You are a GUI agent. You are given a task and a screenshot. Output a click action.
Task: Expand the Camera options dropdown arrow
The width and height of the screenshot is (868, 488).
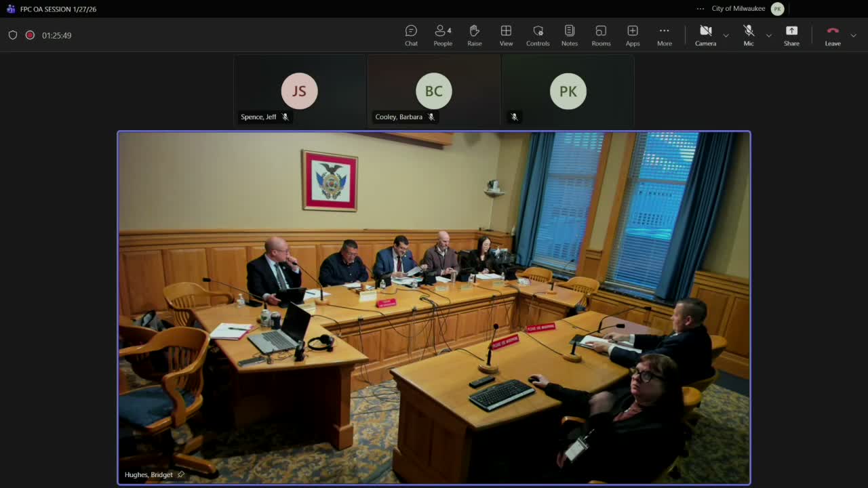click(726, 35)
